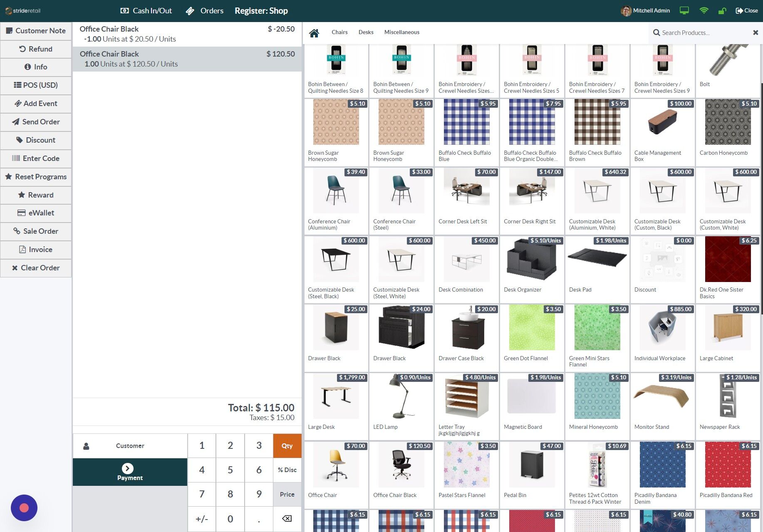Clear Order from sidebar
The image size is (763, 532).
pyautogui.click(x=36, y=268)
